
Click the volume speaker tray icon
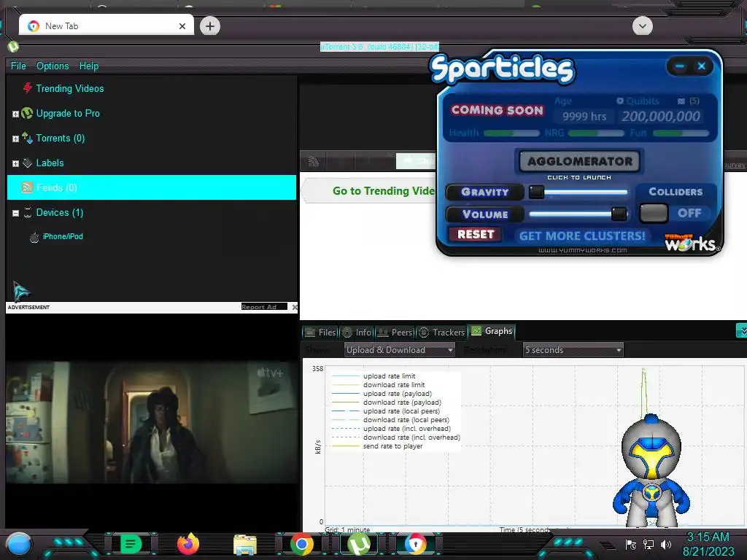click(666, 544)
